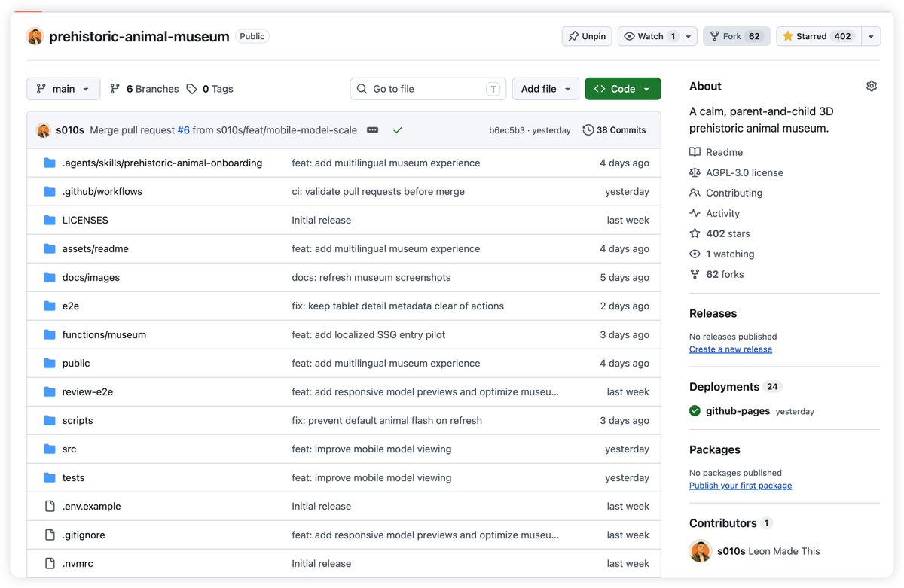The image size is (904, 588).
Task: Click 'feat: add localized SSG entry pilot'
Action: coord(369,334)
